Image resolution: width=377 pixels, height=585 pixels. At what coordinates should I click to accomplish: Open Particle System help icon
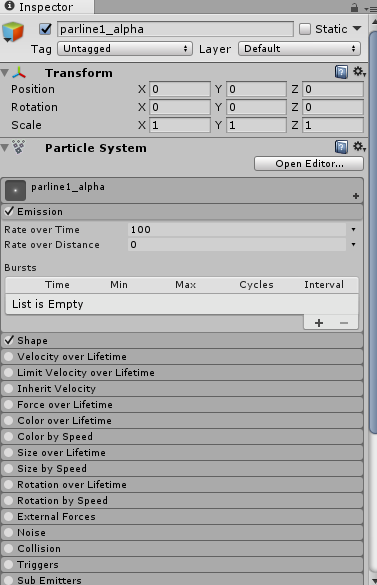click(x=341, y=147)
